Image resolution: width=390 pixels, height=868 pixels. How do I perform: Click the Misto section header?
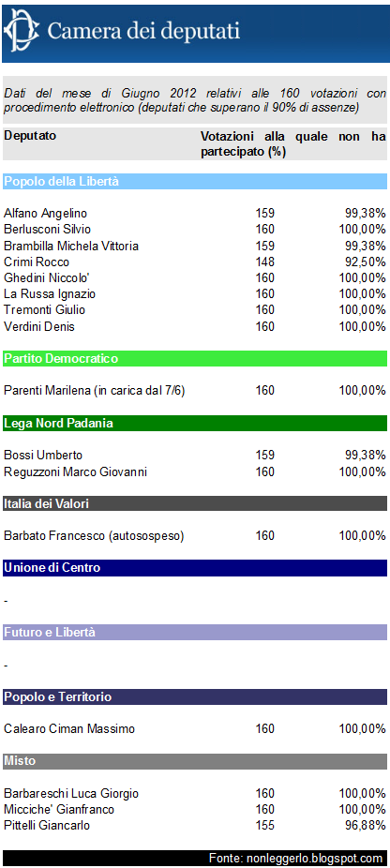pos(195,761)
